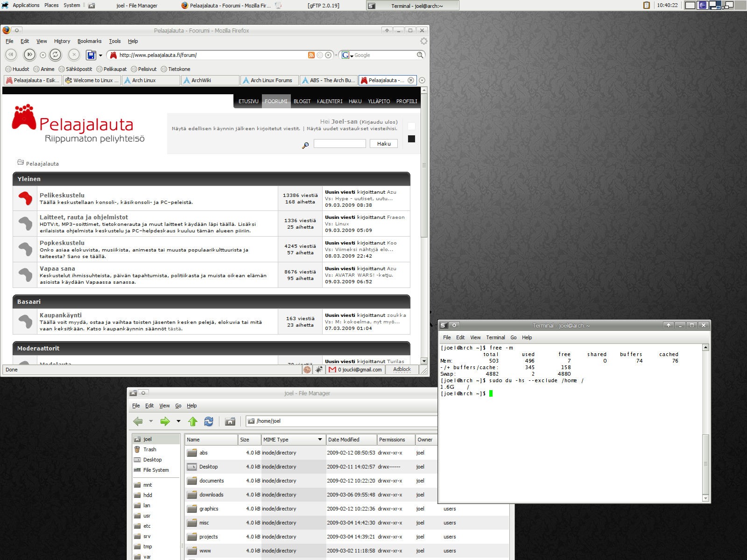This screenshot has width=747, height=560.
Task: Click the bug icon in the Firefox status bar
Action: [319, 370]
